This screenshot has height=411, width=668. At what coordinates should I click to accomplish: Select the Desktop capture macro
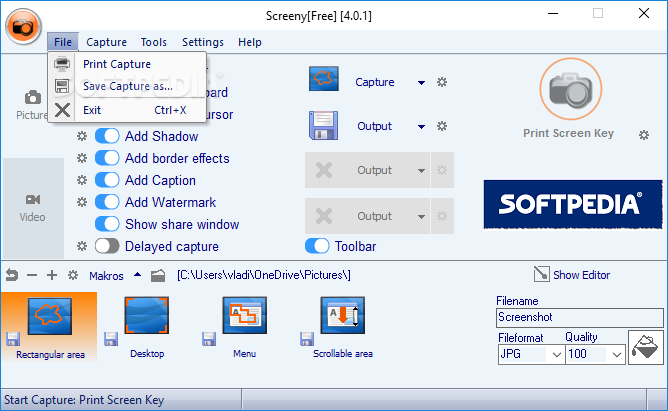[x=147, y=328]
